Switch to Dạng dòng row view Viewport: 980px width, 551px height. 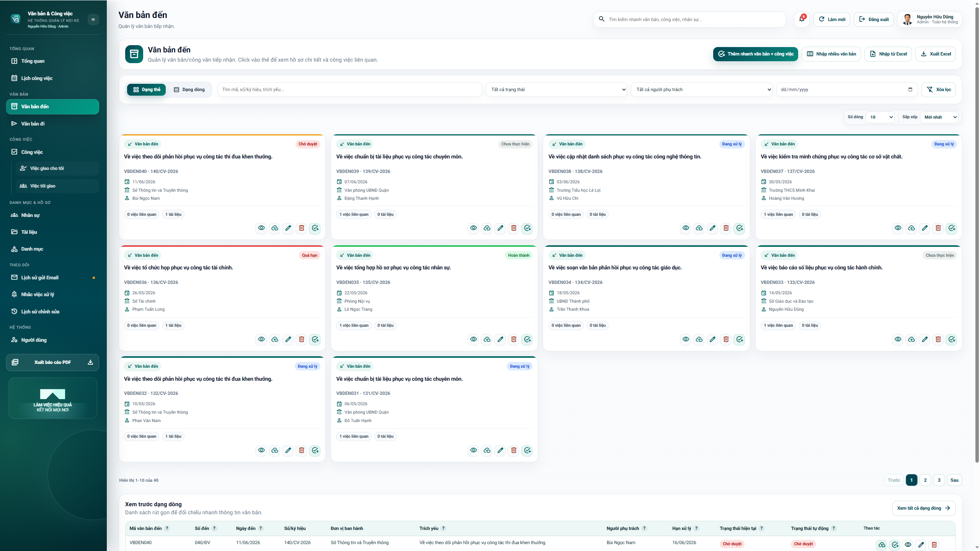pyautogui.click(x=189, y=90)
